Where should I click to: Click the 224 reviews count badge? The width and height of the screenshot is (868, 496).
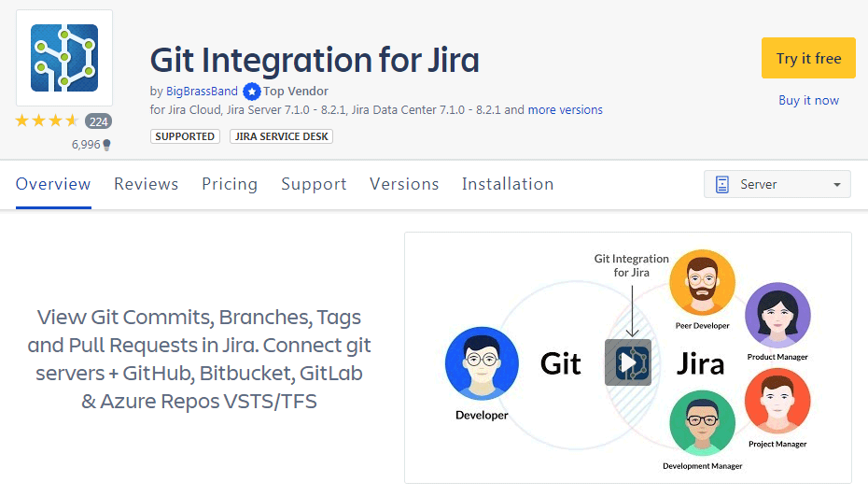pos(99,121)
